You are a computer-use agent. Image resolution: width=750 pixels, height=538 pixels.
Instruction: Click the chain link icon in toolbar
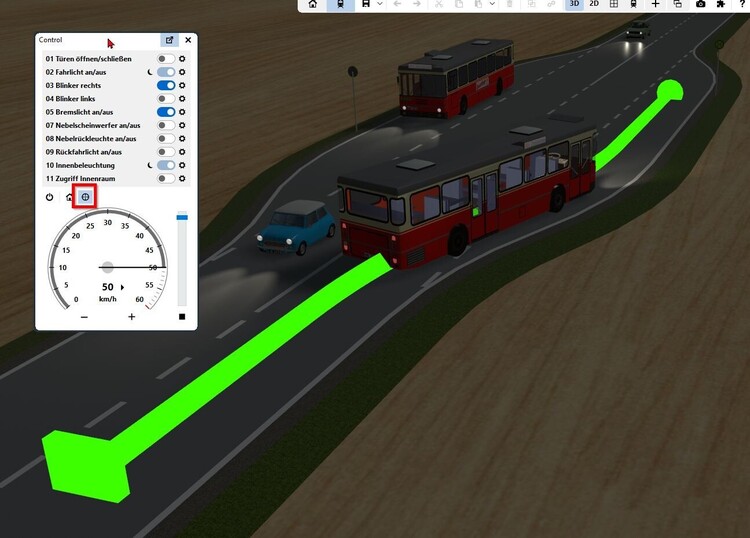coord(551,4)
